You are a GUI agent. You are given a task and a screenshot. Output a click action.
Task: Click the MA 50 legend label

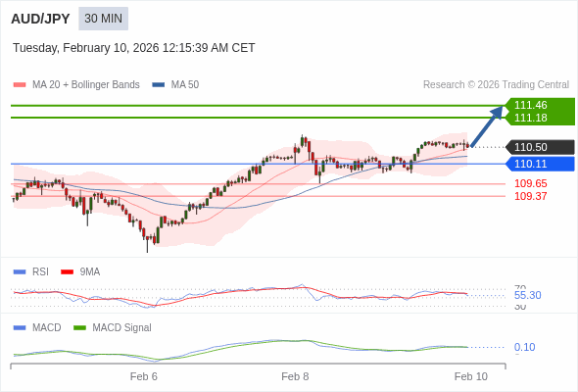tap(185, 85)
